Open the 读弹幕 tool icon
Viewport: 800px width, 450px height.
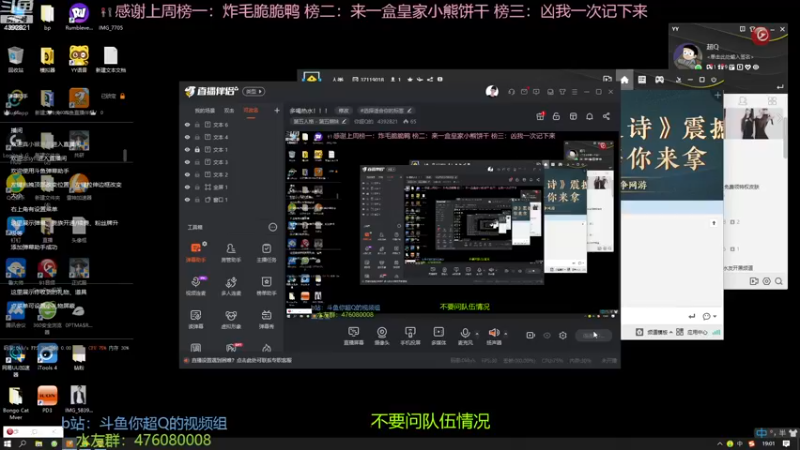(196, 319)
